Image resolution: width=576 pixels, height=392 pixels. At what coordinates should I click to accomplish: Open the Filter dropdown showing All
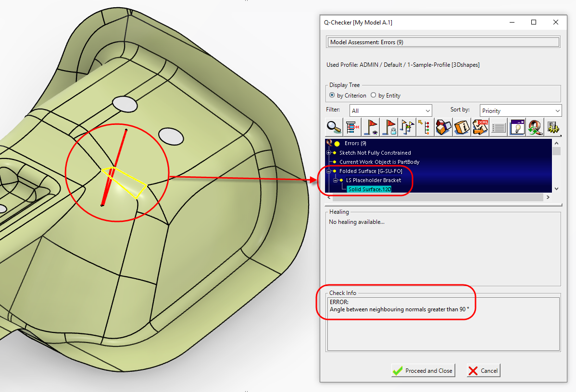pyautogui.click(x=390, y=111)
